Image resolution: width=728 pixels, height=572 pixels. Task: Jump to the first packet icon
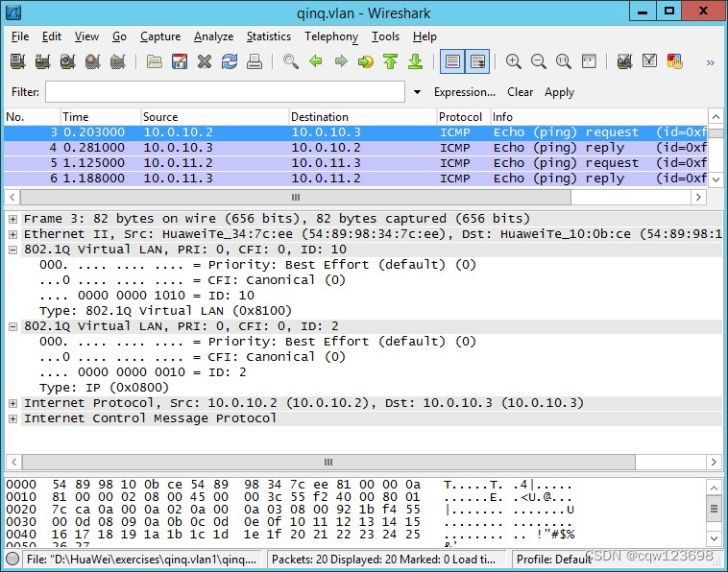(391, 61)
